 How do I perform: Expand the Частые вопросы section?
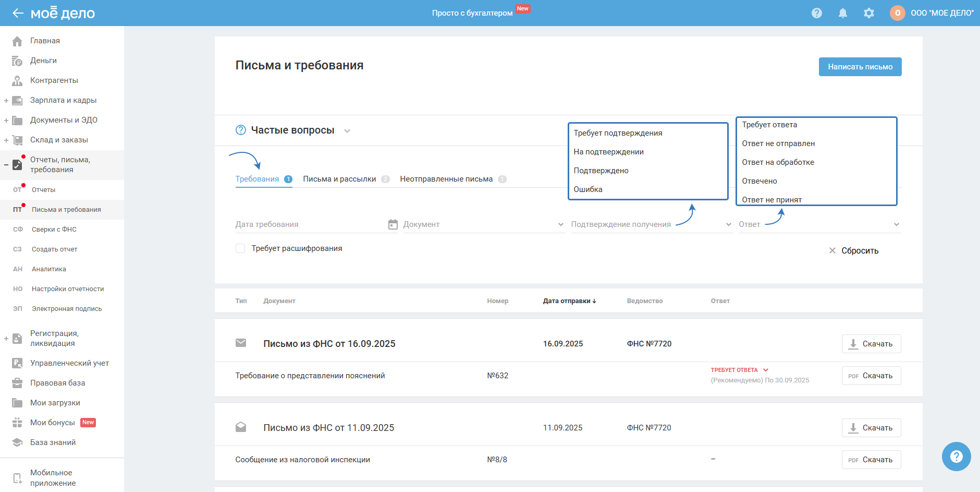pyautogui.click(x=347, y=131)
